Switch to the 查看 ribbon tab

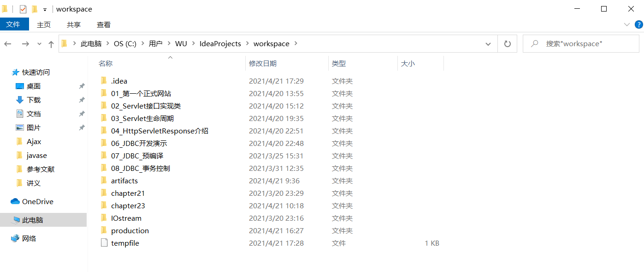(x=104, y=24)
